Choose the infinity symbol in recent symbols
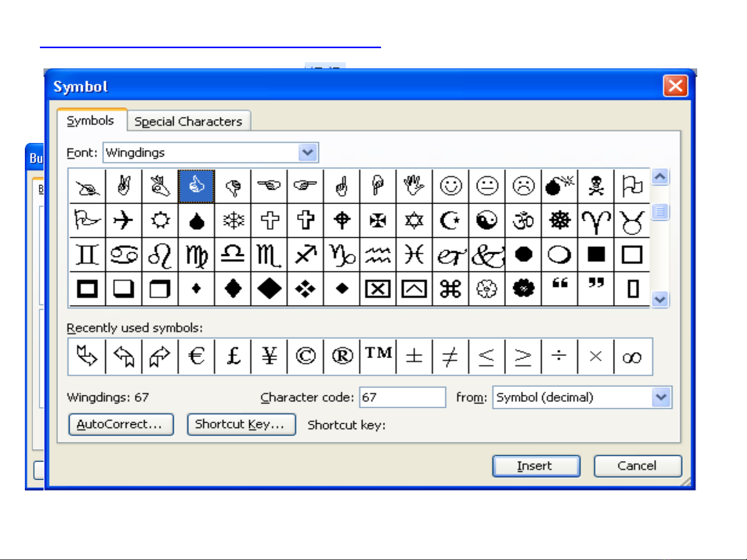This screenshot has height=560, width=747. pos(632,356)
